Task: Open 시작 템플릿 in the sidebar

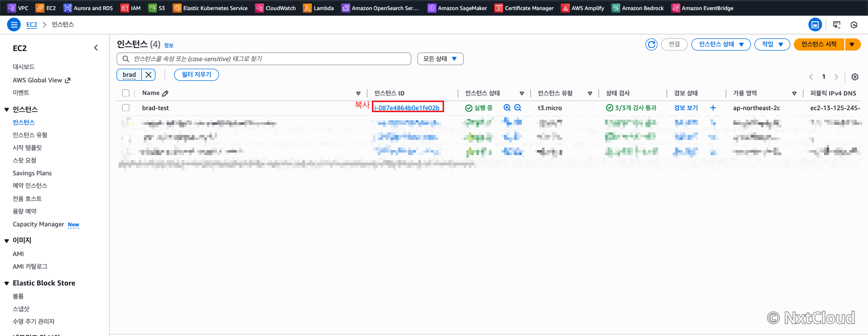Action: (27, 148)
